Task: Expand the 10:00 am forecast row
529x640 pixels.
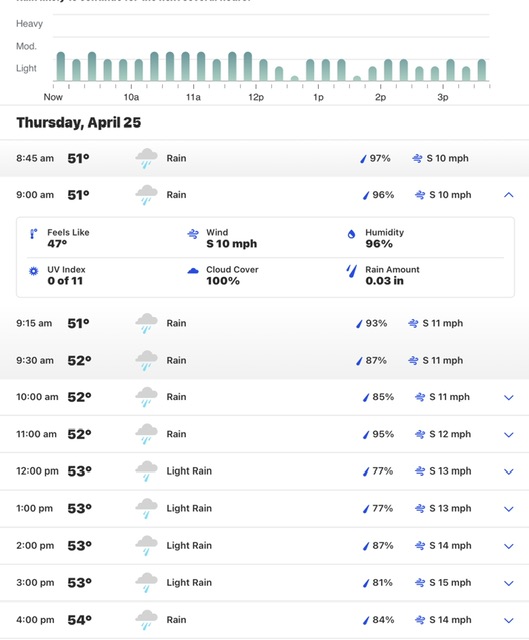Action: point(509,397)
